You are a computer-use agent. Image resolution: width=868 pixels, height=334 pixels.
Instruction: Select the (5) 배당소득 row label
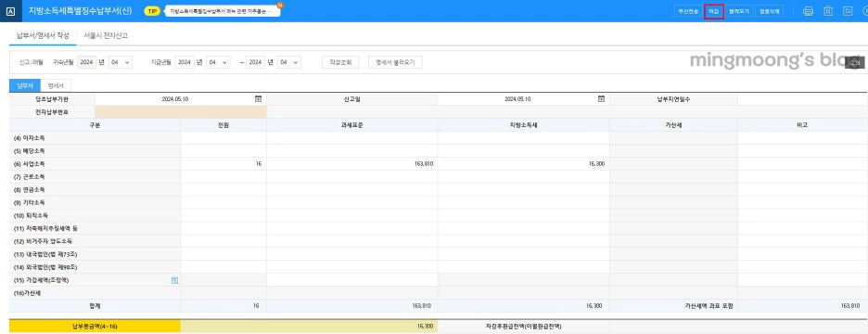point(30,151)
